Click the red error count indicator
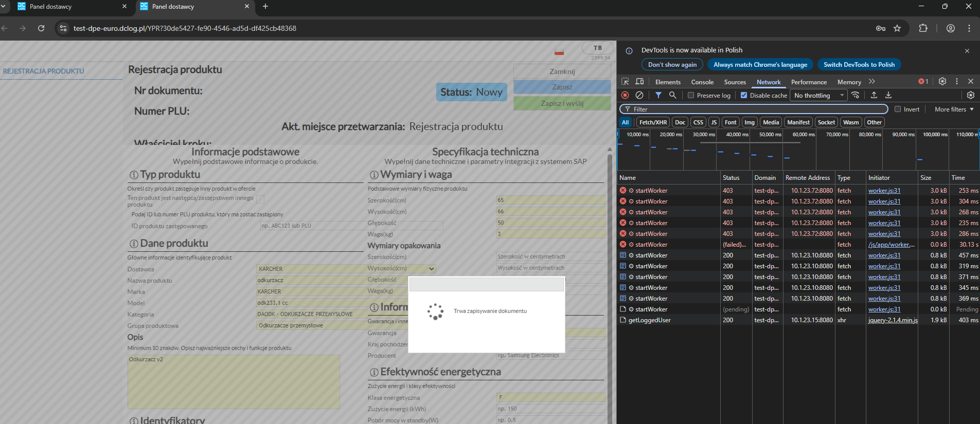The width and height of the screenshot is (980, 424). pos(923,82)
